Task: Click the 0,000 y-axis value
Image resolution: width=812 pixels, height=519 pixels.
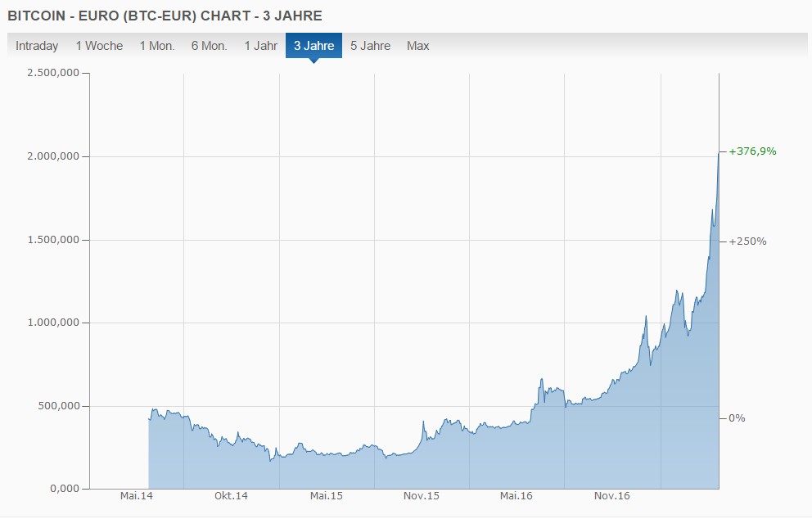Action: click(x=65, y=489)
